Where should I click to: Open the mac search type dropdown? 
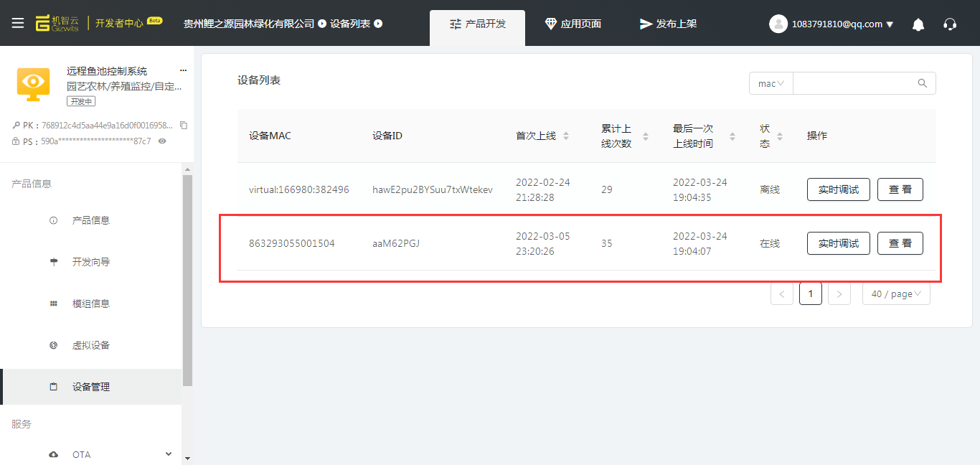pos(771,83)
